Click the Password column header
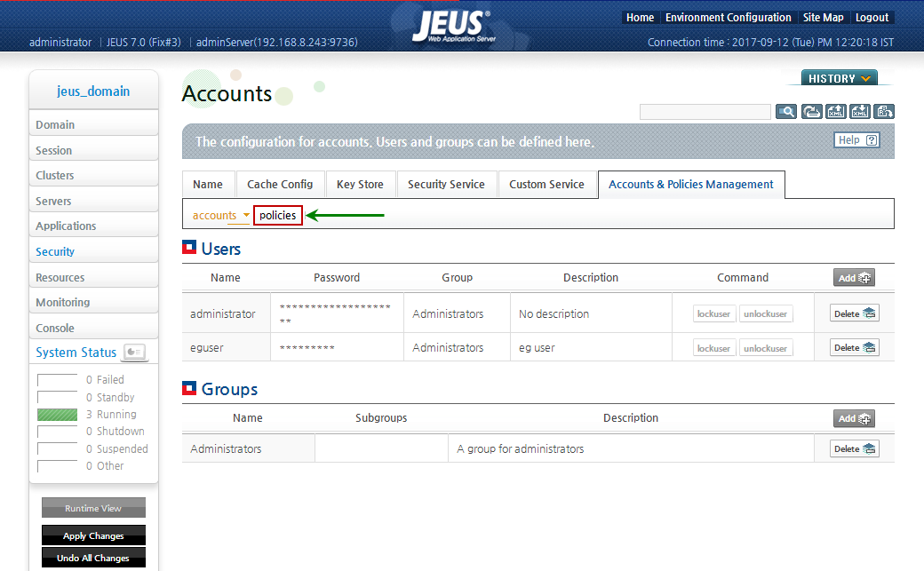Screen dimensions: 924x571 pos(337,278)
